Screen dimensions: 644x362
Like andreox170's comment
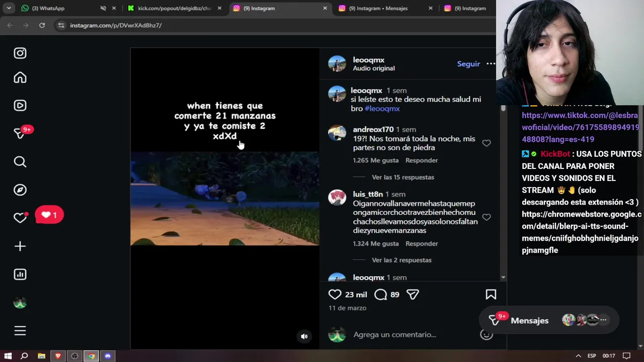point(487,143)
